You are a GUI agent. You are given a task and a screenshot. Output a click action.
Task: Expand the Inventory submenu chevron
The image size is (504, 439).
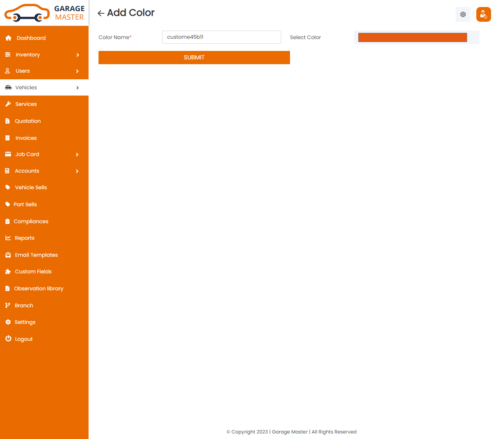77,55
